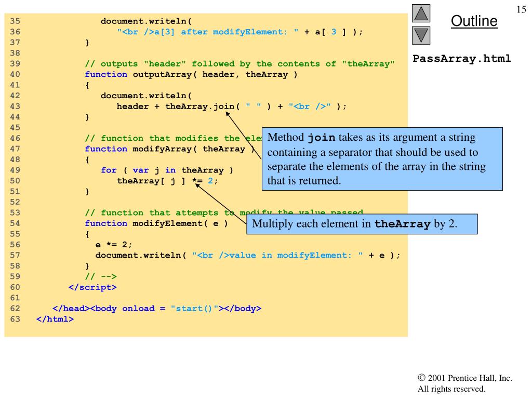Click the closing </html> tag

click(55, 320)
